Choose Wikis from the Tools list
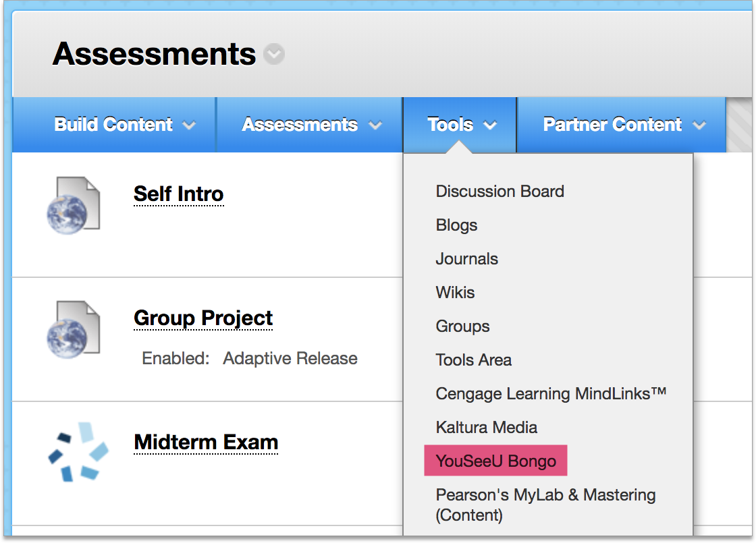Screen dimensions: 756x543 [x=455, y=293]
